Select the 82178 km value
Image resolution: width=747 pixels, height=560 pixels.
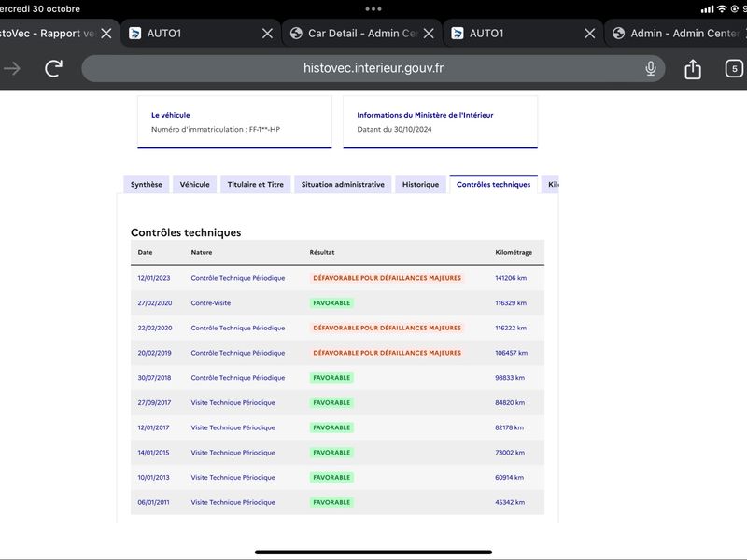[509, 427]
